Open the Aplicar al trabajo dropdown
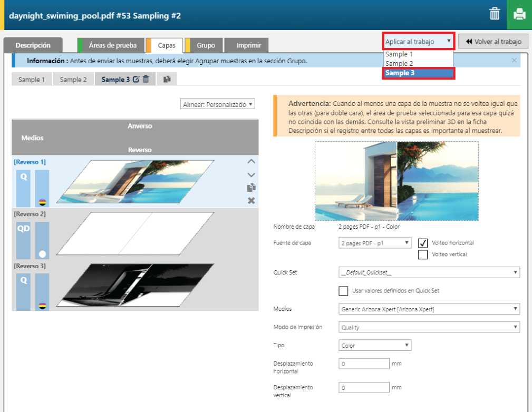Image resolution: width=532 pixels, height=412 pixels. pos(418,42)
